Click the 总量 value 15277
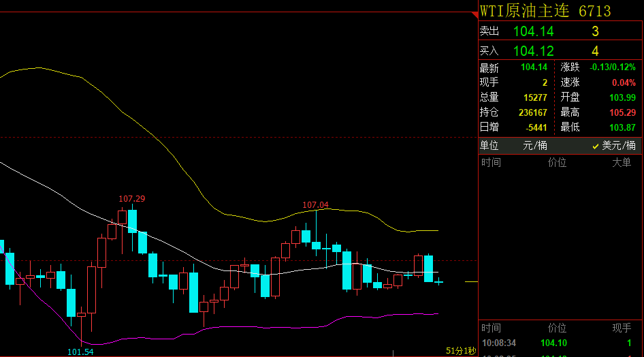This screenshot has width=644, height=357. coord(535,98)
